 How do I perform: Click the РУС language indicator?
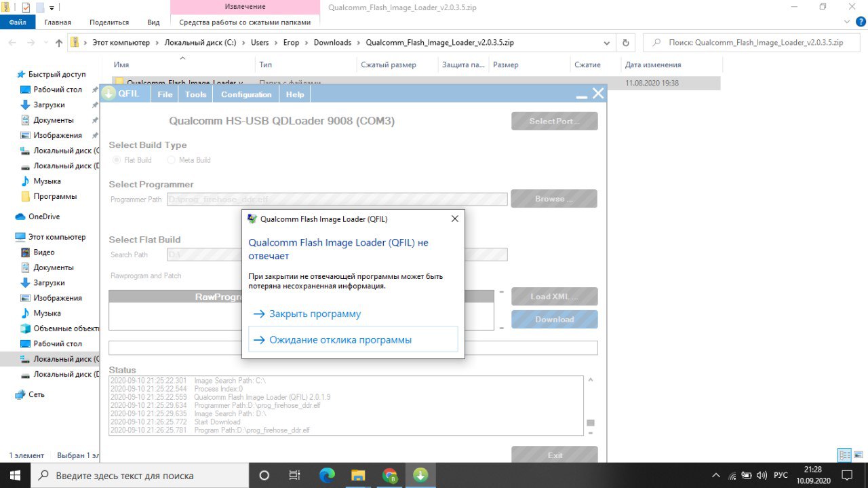[x=781, y=475]
